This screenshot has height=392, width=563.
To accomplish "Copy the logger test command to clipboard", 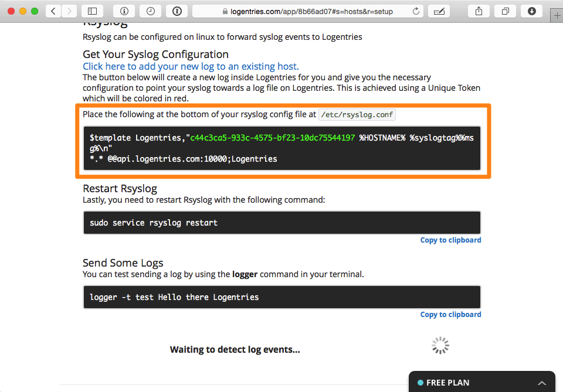I will (x=450, y=315).
